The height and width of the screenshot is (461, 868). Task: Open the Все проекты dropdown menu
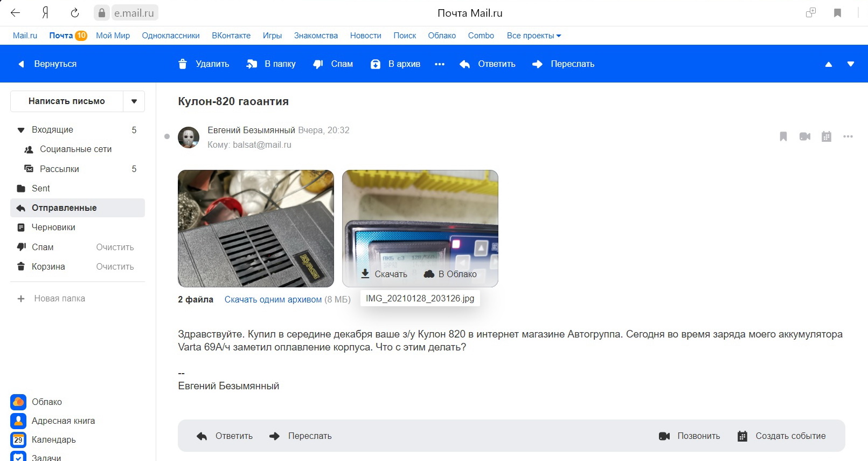point(533,36)
